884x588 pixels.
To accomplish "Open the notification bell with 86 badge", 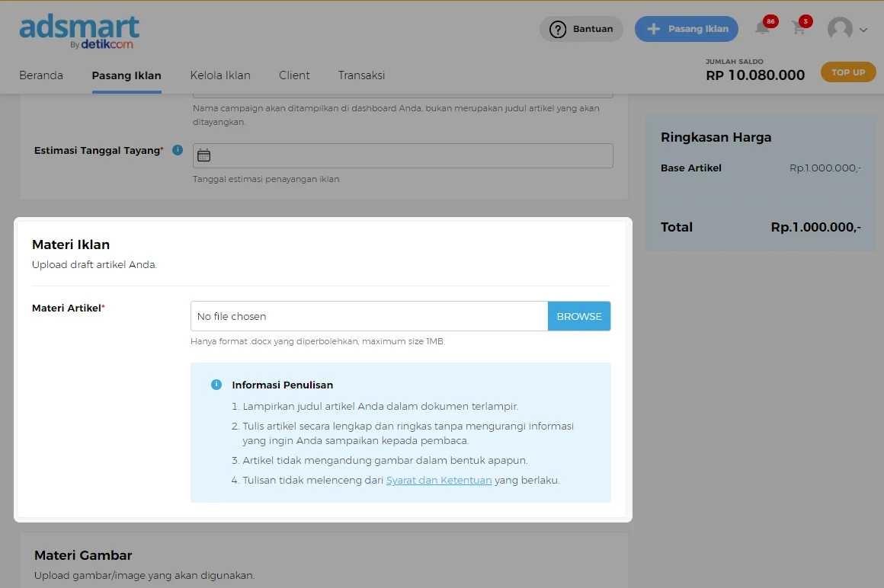I will click(762, 29).
